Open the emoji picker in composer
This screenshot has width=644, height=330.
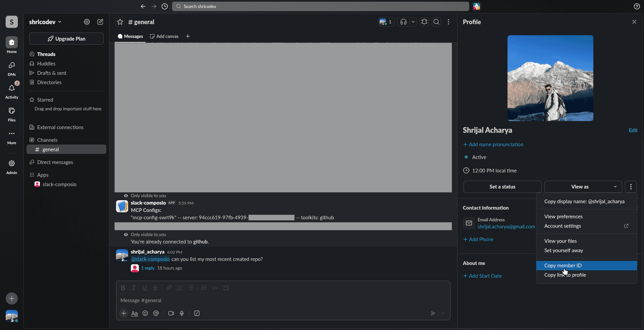pyautogui.click(x=145, y=313)
